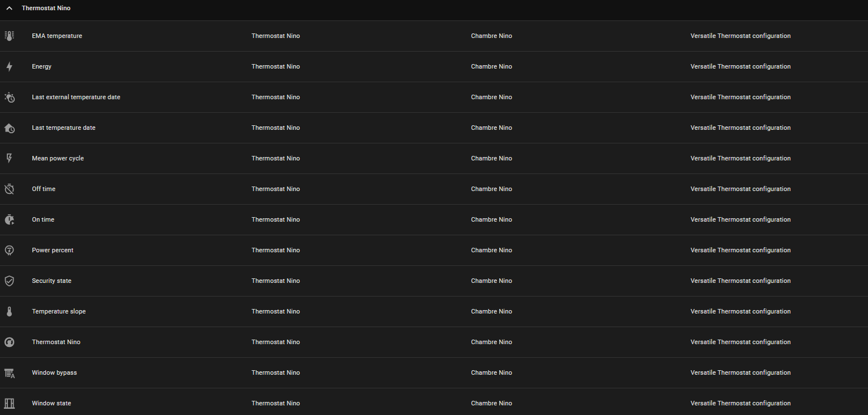
Task: Open the Energy entity
Action: tap(42, 66)
